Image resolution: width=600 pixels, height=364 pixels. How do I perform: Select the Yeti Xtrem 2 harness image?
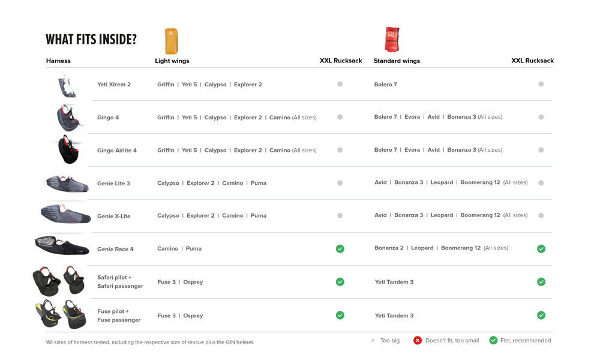tap(67, 85)
